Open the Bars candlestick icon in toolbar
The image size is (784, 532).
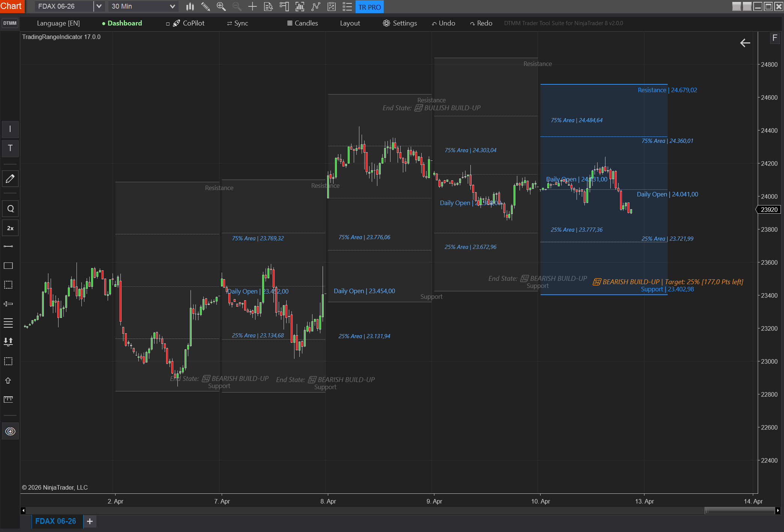click(190, 6)
